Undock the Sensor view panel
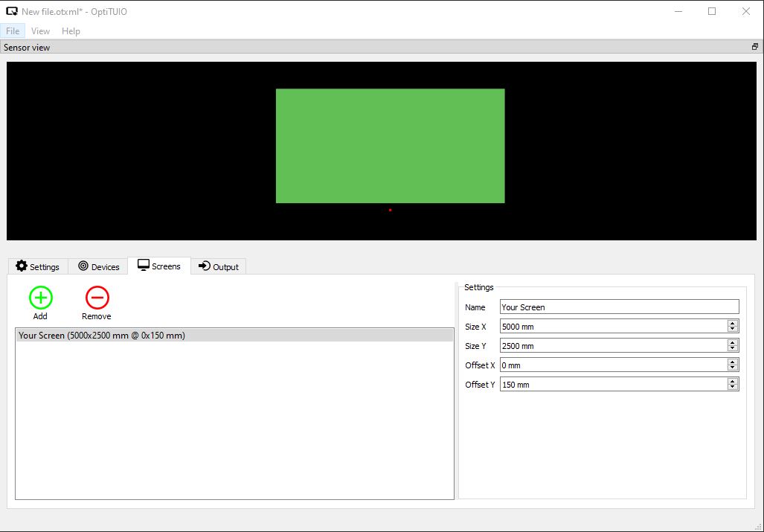764x532 pixels. 754,46
